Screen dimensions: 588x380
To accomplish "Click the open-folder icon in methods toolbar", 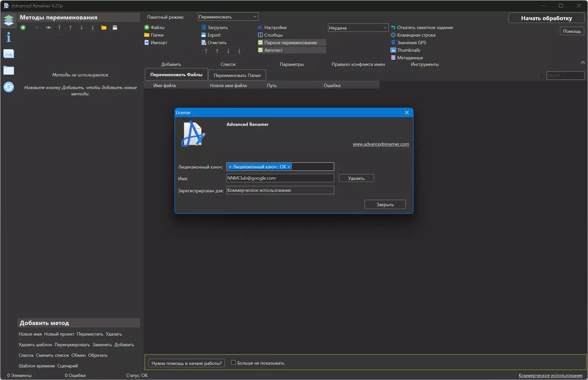I will 104,28.
